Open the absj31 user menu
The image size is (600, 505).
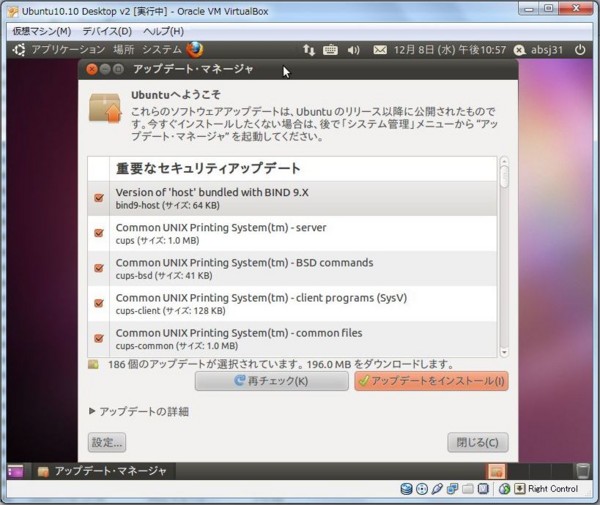pos(547,50)
